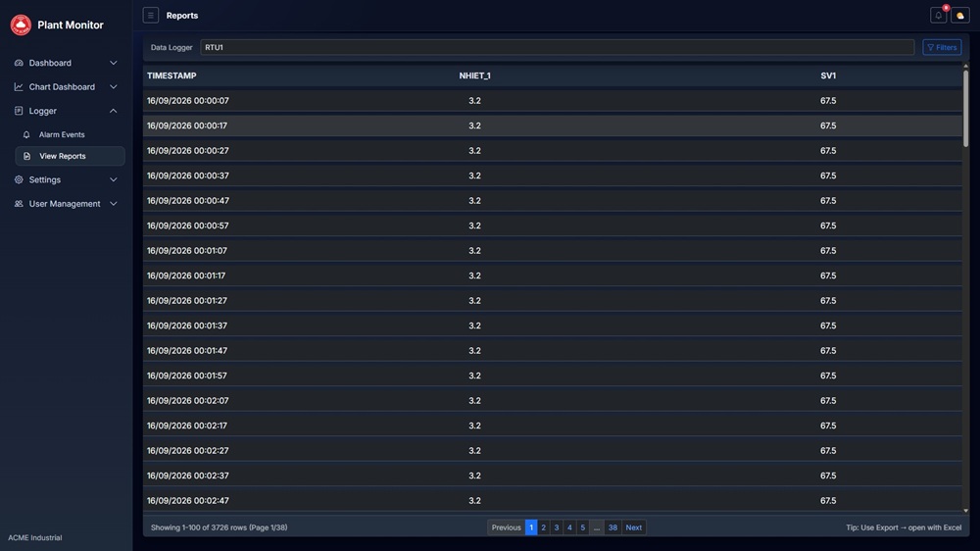Open the Data Logger RTU1 dropdown
980x551 pixels.
[557, 47]
